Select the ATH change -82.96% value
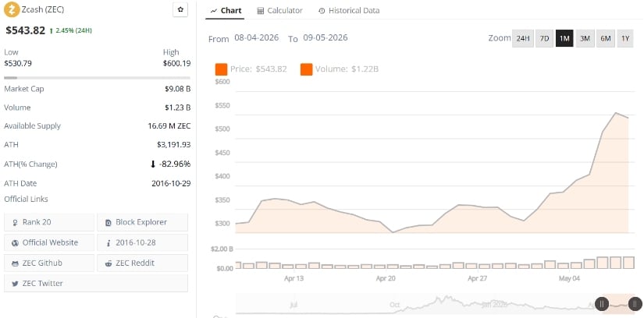The height and width of the screenshot is (318, 644). pyautogui.click(x=175, y=164)
